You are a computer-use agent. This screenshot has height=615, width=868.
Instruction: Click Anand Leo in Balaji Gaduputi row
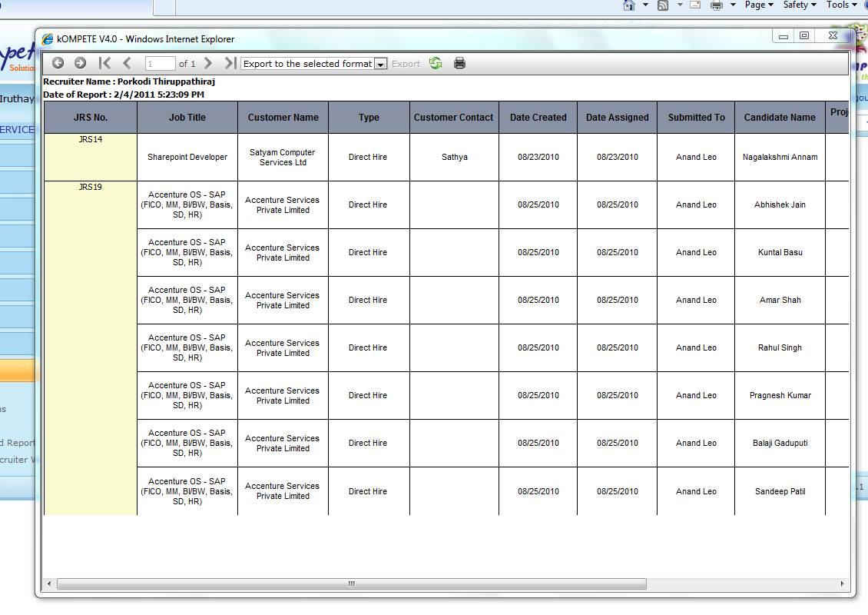(696, 444)
